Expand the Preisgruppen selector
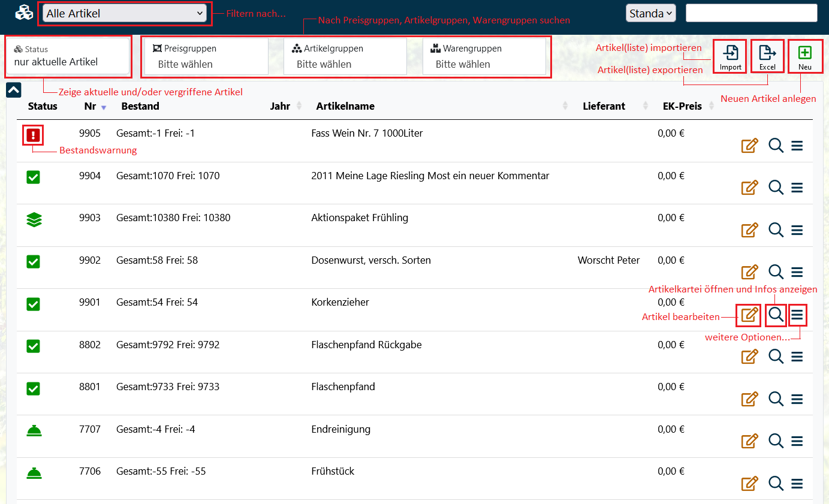The image size is (829, 504). coord(206,57)
